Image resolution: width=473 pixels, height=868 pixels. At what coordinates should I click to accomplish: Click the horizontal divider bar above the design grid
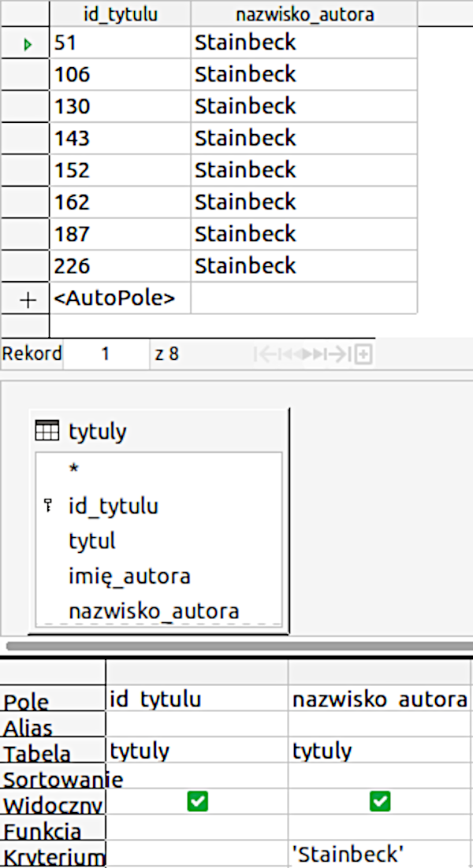coord(236,647)
